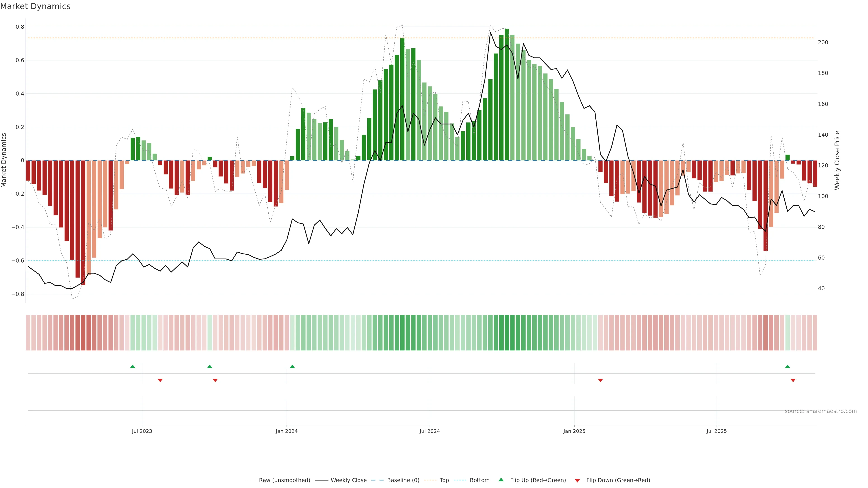This screenshot has width=868, height=488.
Task: Click red flip-down triangle after Jan 2025
Action: (600, 380)
